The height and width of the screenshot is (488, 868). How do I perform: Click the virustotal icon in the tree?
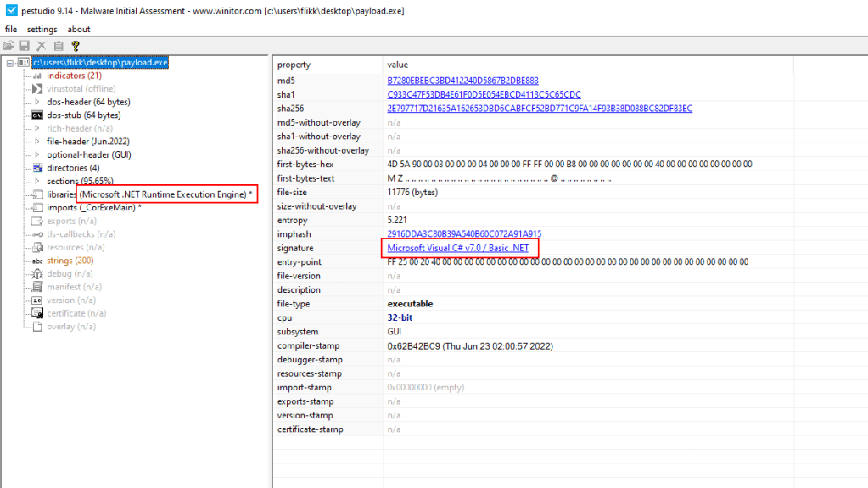pos(36,89)
